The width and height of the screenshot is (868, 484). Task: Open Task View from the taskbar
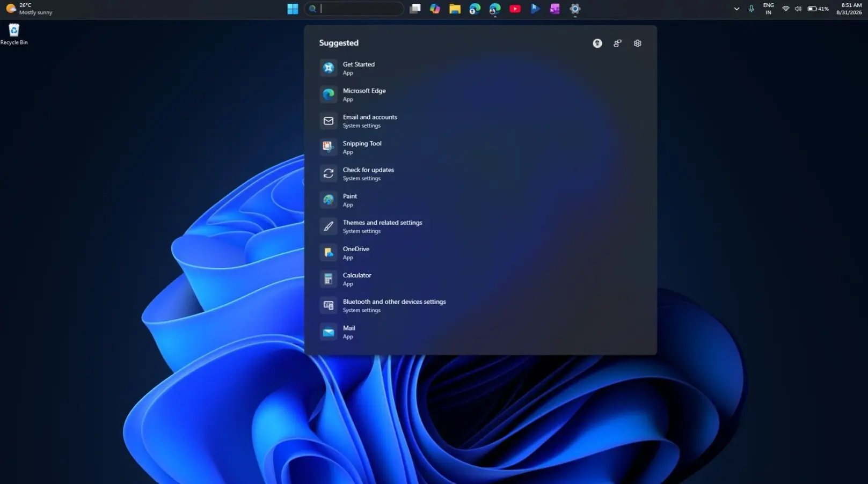415,9
